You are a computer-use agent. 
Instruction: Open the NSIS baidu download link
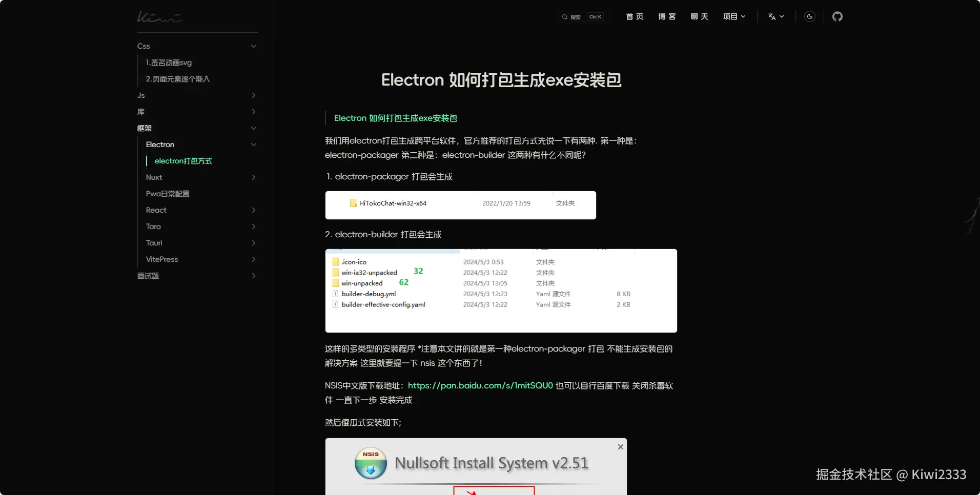pyautogui.click(x=480, y=385)
